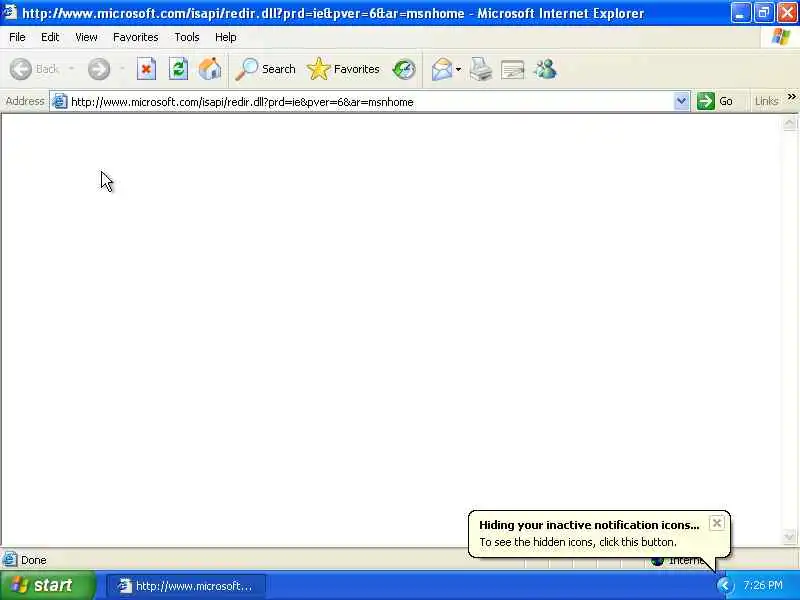Restore down the Internet Explorer window

pyautogui.click(x=763, y=13)
